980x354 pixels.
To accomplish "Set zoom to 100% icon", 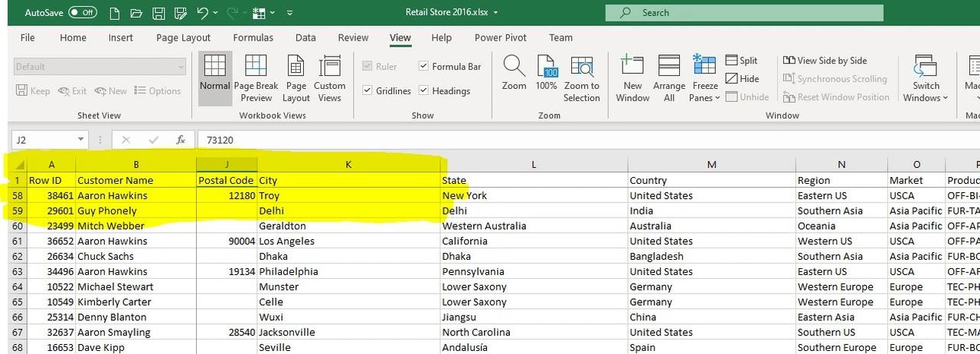I will click(x=547, y=67).
